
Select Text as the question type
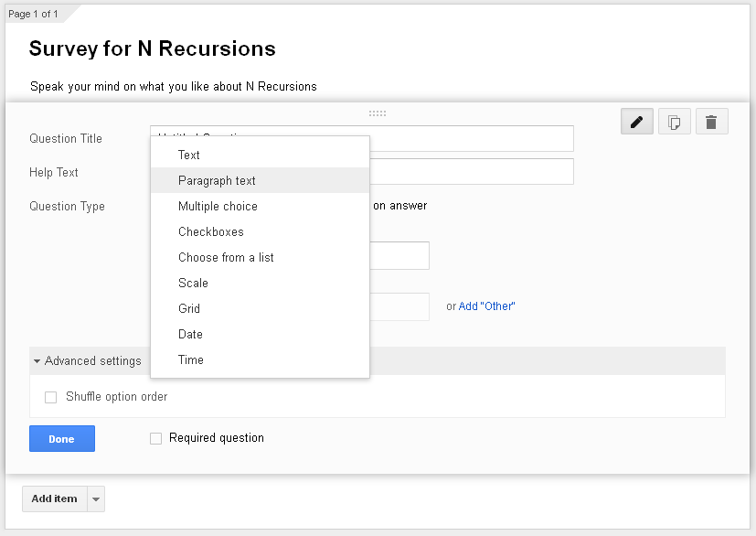(188, 155)
